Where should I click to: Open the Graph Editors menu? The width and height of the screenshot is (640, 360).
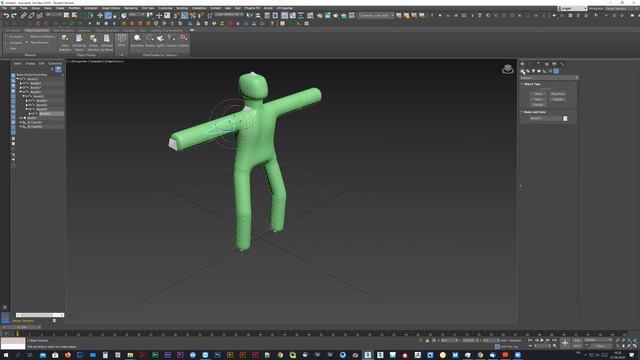click(111, 8)
